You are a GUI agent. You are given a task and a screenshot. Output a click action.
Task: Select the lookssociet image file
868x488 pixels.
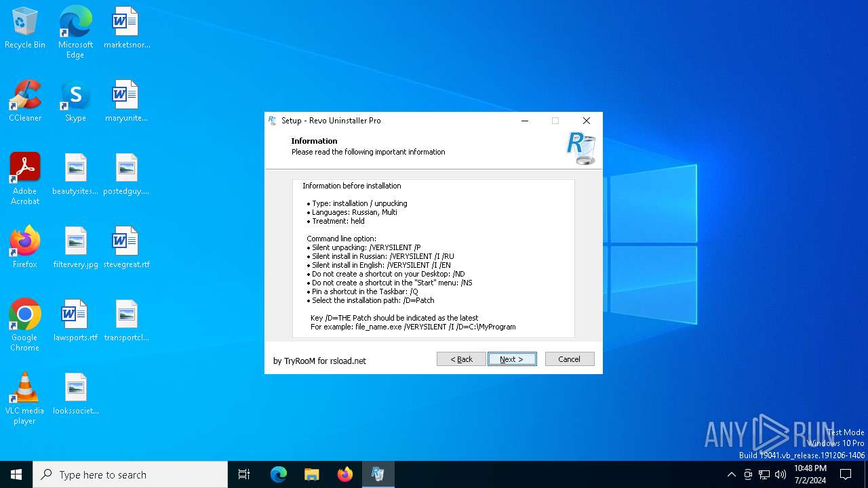pos(75,394)
